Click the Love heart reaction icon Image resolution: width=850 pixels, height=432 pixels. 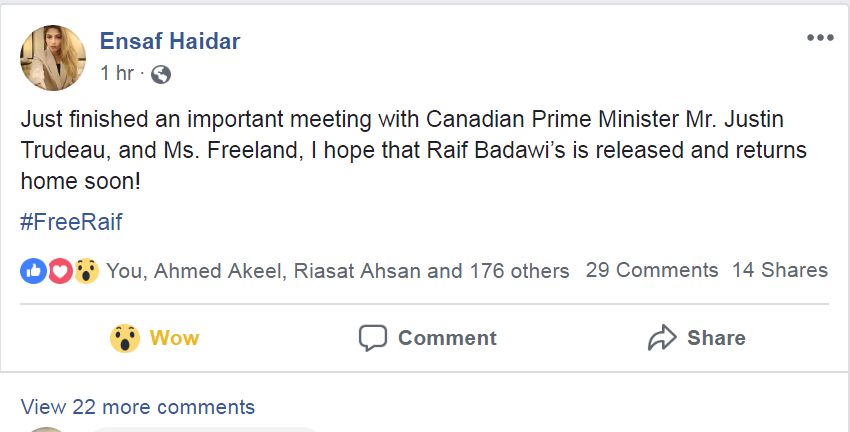click(60, 270)
